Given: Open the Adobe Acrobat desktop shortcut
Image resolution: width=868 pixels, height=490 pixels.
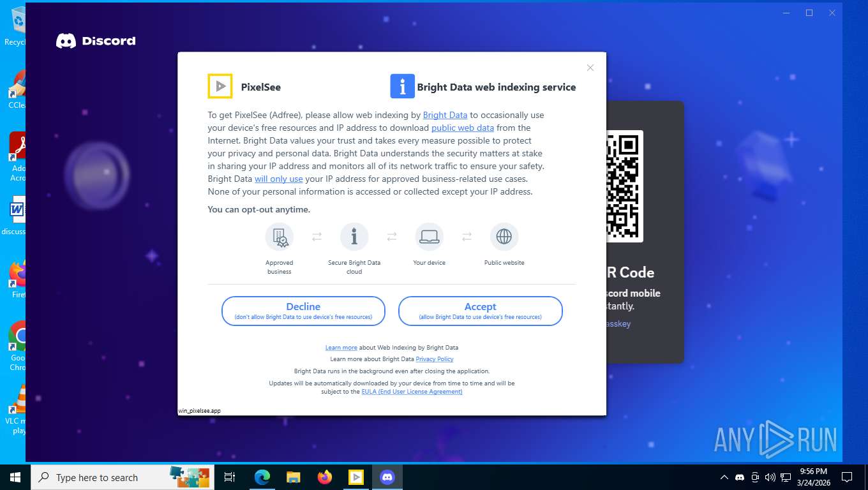Looking at the screenshot, I should tap(17, 156).
